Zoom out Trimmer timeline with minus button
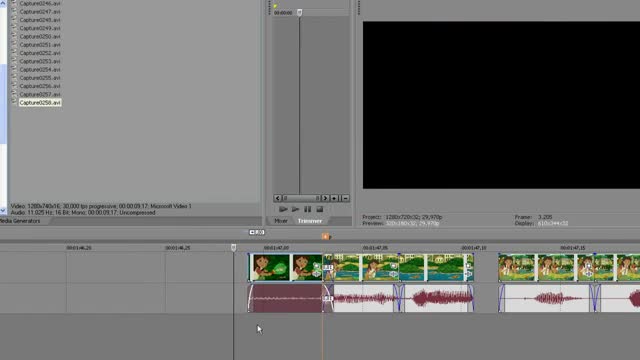 345,198
